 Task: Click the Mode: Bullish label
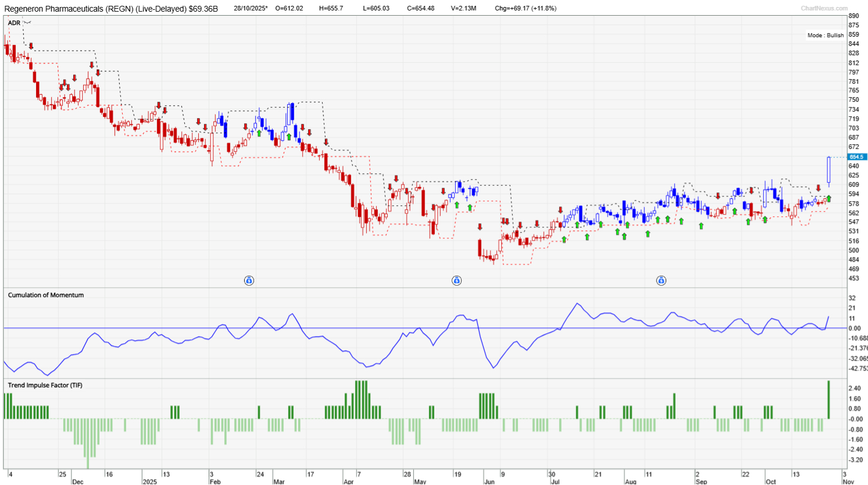coord(825,35)
